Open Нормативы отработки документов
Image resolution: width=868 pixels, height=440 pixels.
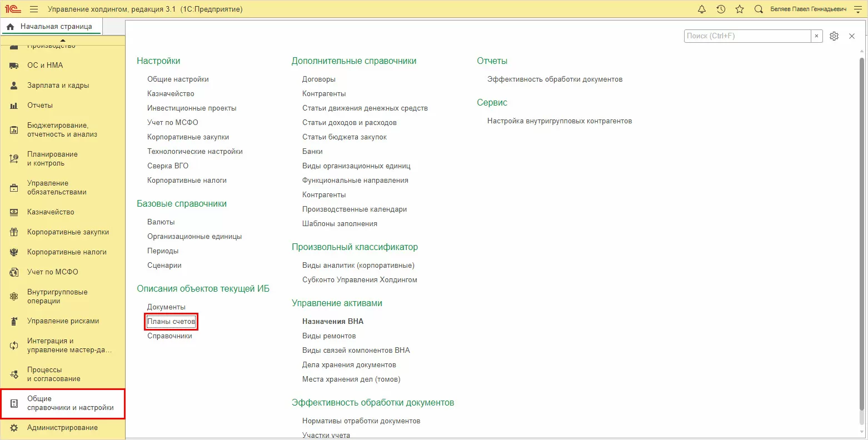point(361,421)
